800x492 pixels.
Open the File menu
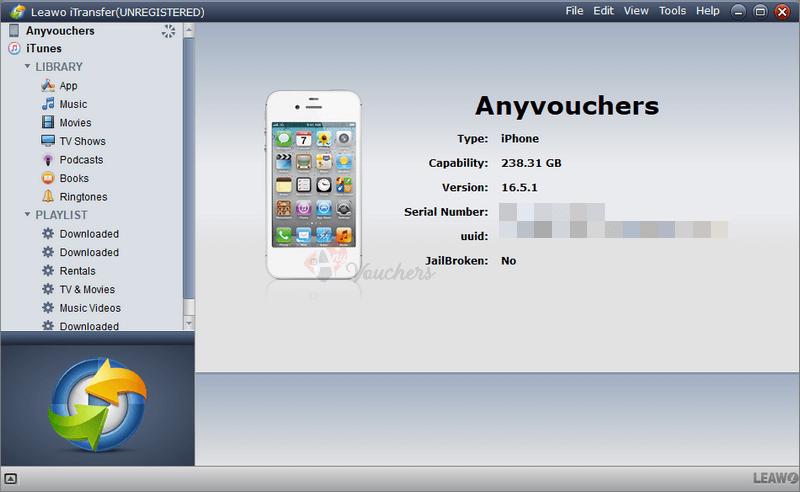pyautogui.click(x=574, y=11)
